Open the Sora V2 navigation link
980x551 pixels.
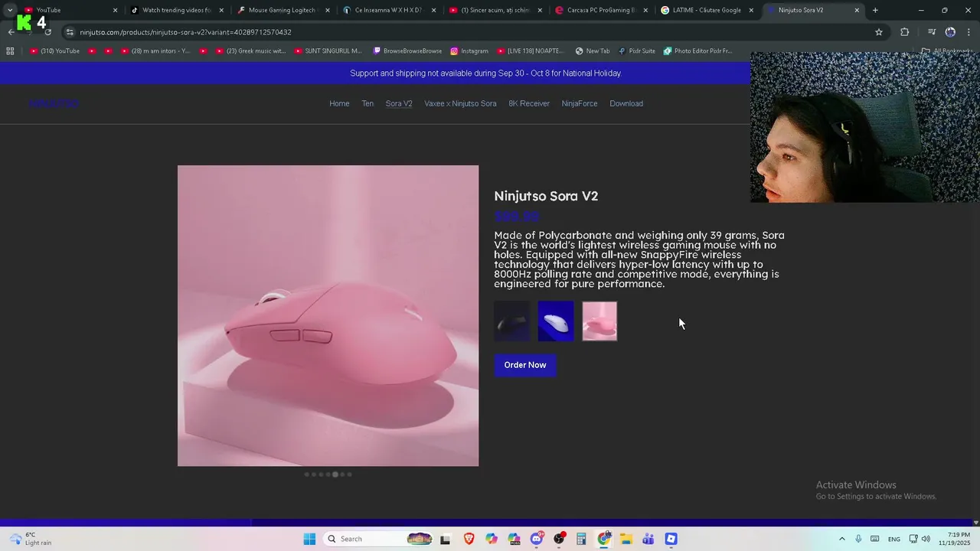click(x=399, y=103)
